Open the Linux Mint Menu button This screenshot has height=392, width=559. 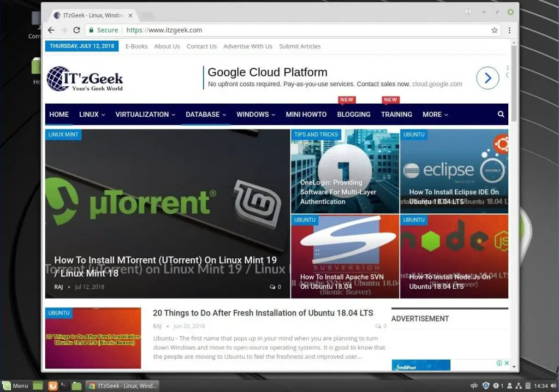[15, 385]
